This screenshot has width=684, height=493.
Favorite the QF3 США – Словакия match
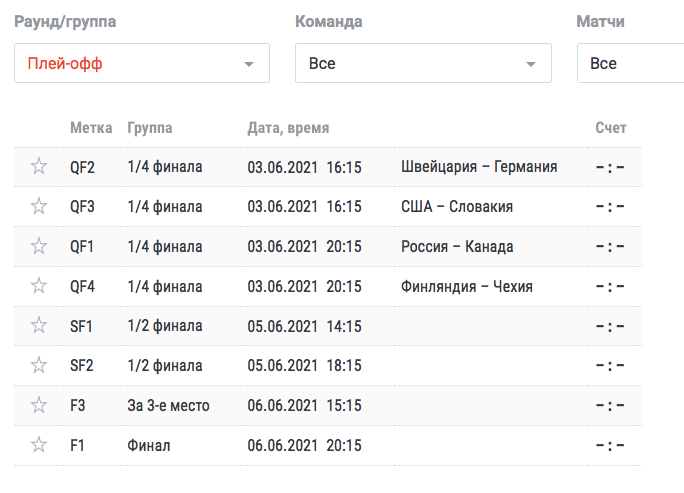(39, 206)
